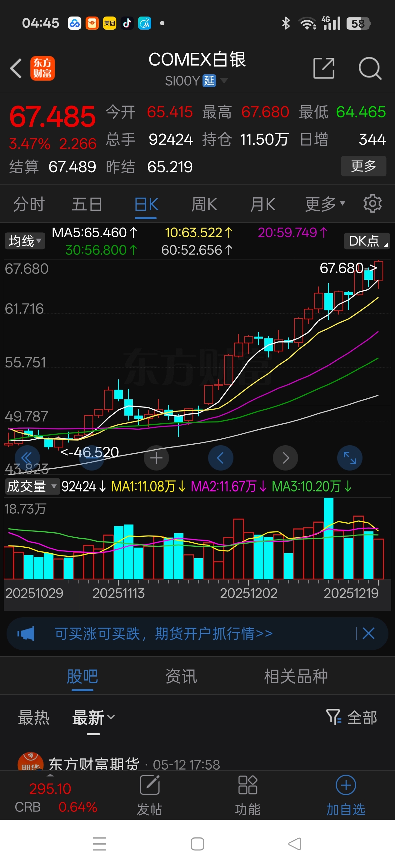395x868 pixels.
Task: Expand contract selector arrow beside SI00Y
Action: click(x=224, y=81)
